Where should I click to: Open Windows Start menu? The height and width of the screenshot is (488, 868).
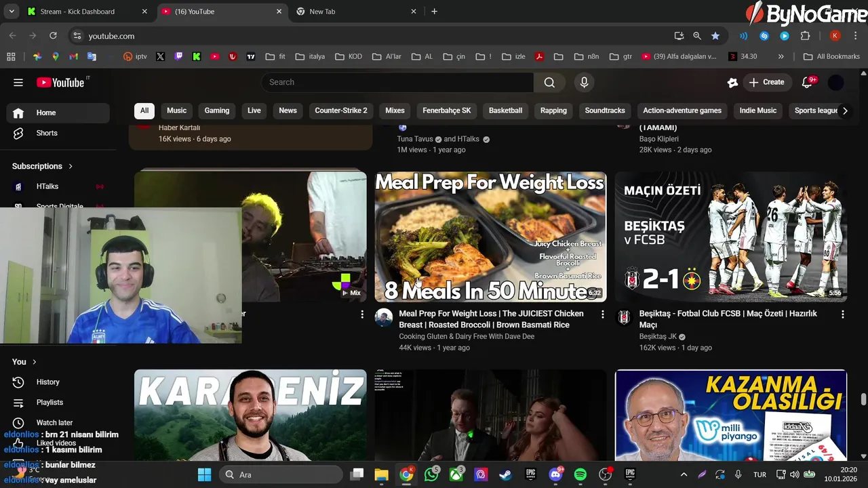(x=204, y=474)
